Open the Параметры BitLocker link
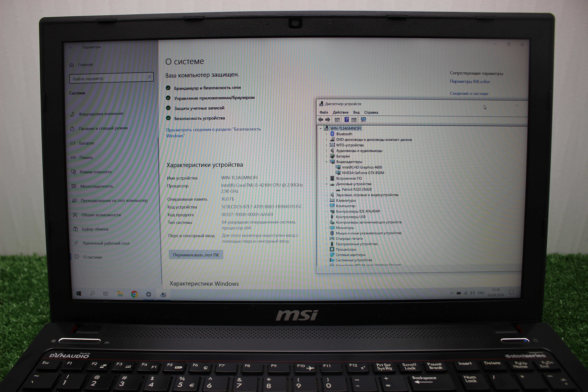This screenshot has width=588, height=392. pyautogui.click(x=469, y=82)
